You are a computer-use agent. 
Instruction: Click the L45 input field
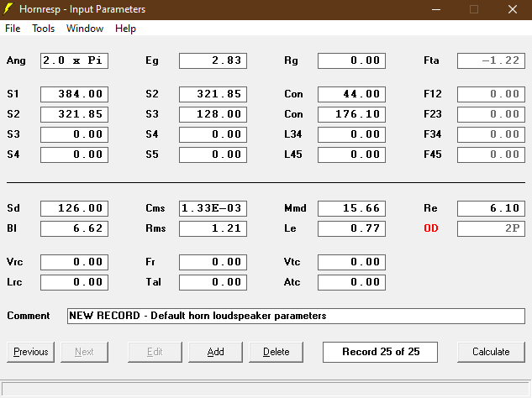(352, 154)
